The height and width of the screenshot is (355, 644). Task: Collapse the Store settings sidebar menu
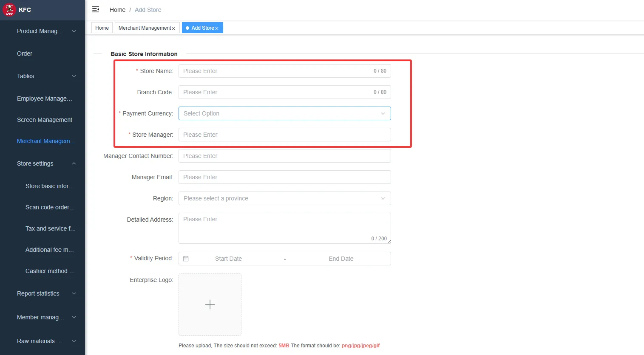43,163
